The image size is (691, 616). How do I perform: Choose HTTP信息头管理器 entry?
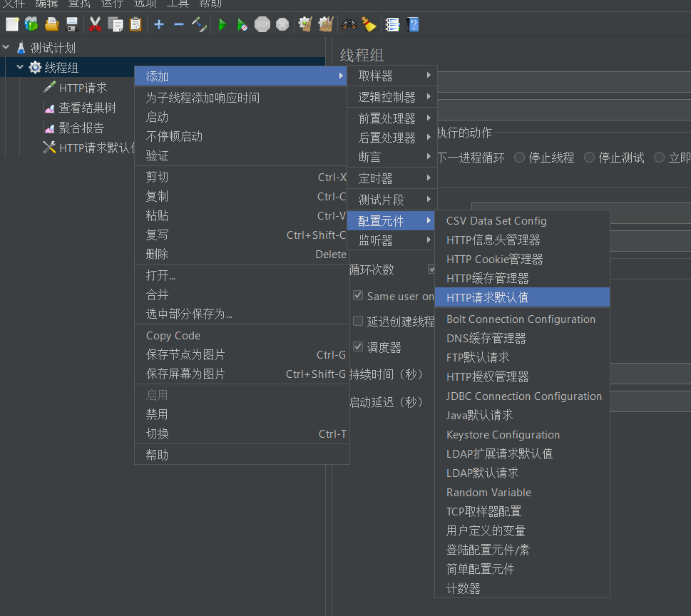point(522,240)
